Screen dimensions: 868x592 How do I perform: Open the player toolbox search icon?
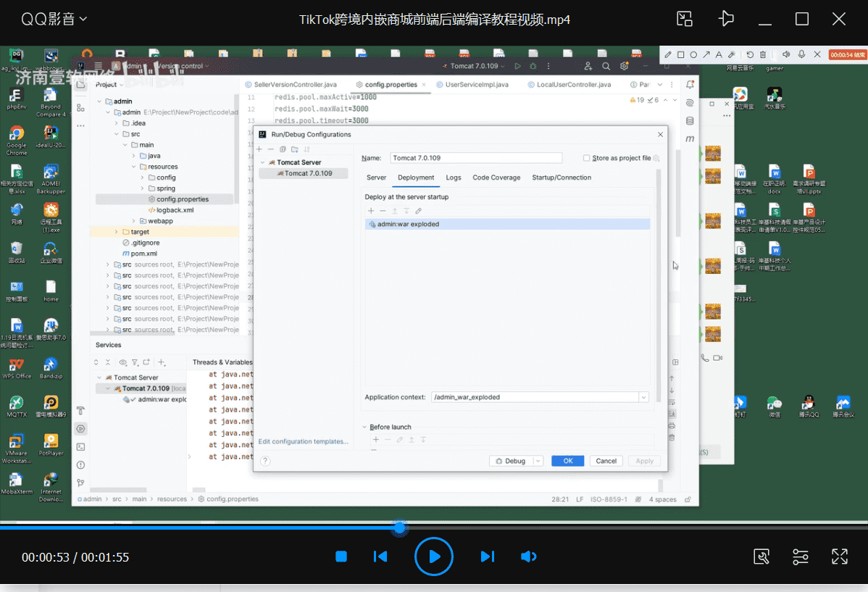tap(761, 556)
